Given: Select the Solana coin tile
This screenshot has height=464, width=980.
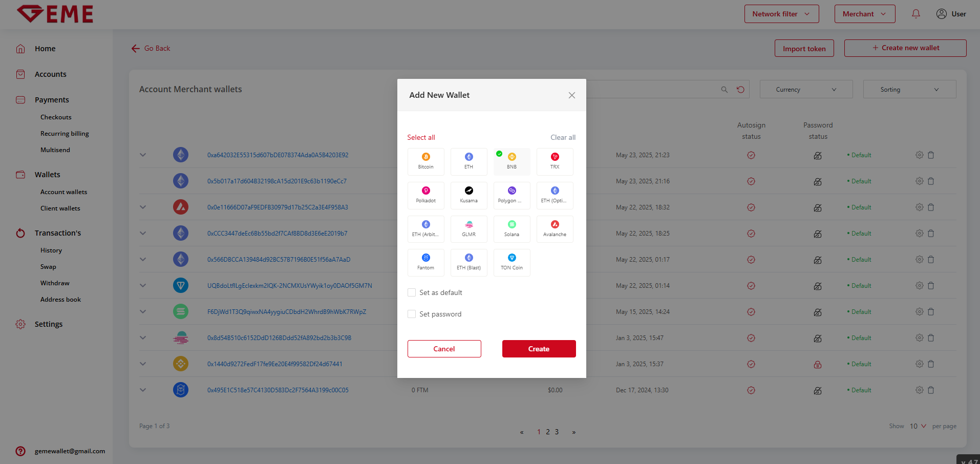Looking at the screenshot, I should click(512, 229).
